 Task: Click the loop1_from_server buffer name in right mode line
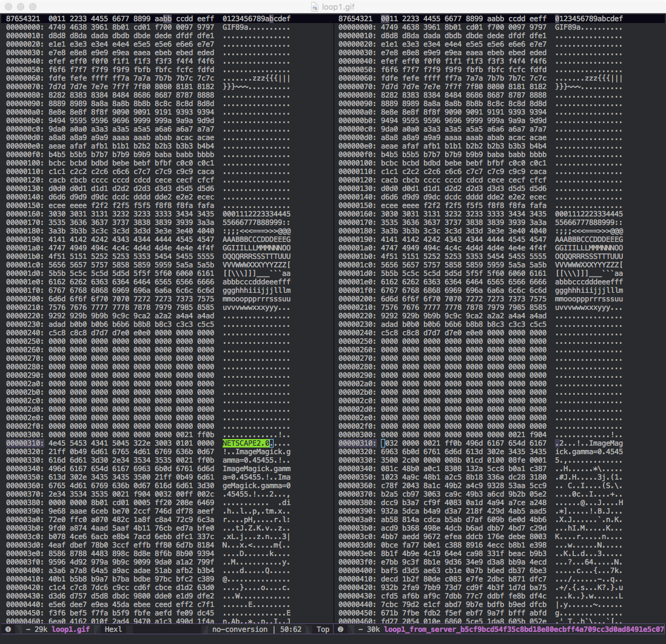coord(525,629)
